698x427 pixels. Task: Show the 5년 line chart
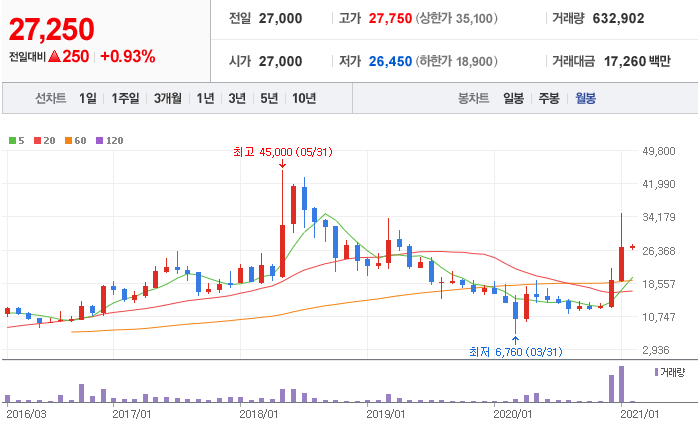coord(269,98)
